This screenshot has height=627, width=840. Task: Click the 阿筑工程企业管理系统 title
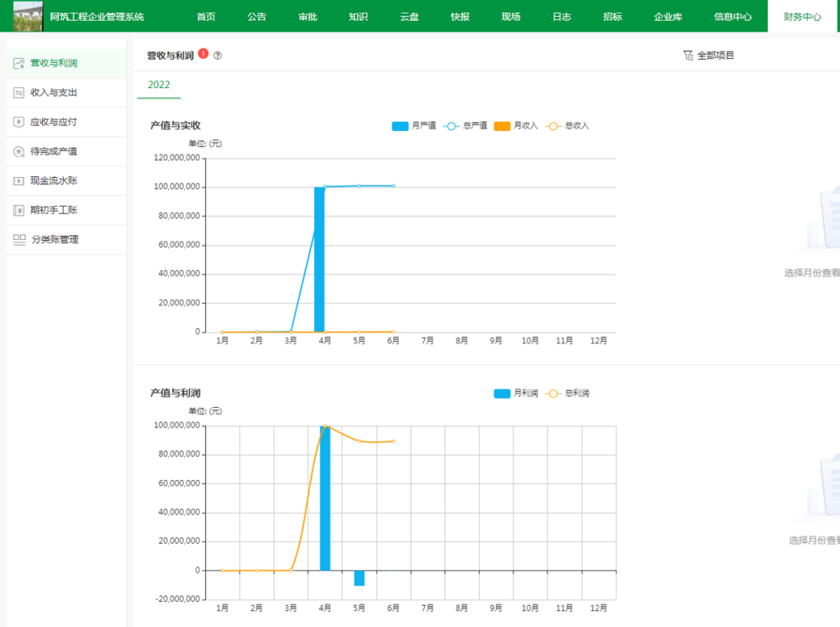pyautogui.click(x=97, y=17)
